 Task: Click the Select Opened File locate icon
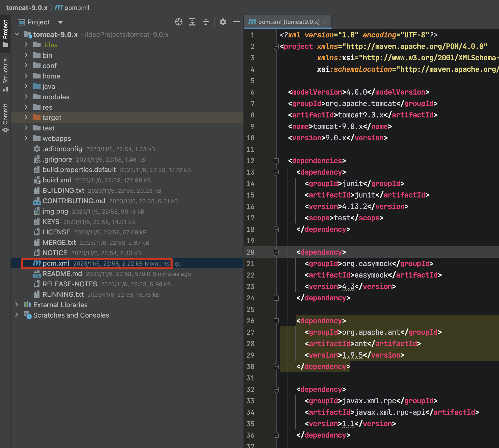(179, 22)
